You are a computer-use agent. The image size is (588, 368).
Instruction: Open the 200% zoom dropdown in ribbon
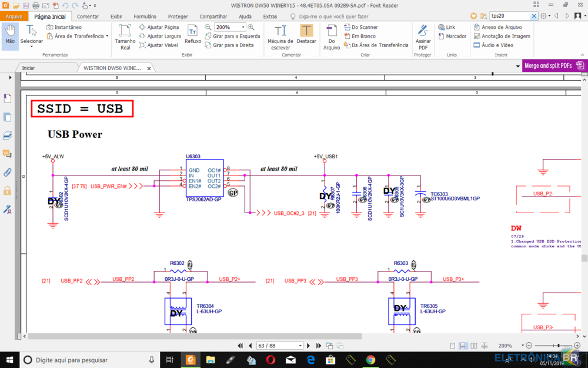(x=243, y=28)
